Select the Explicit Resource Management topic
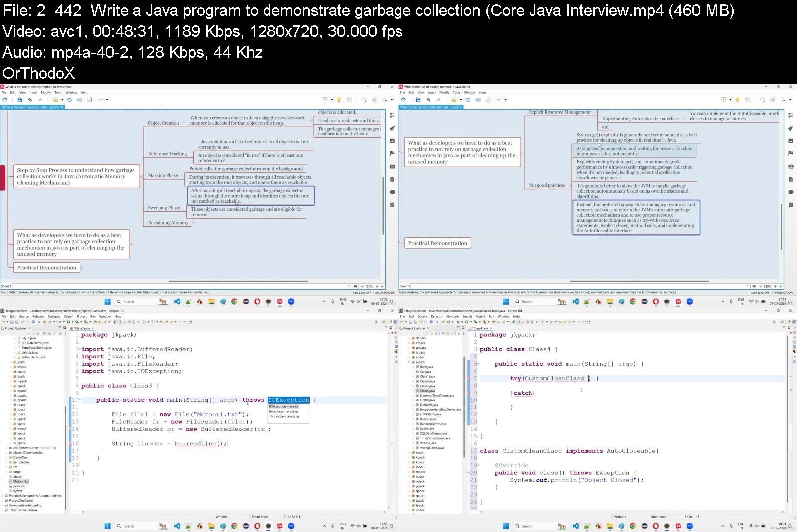Image resolution: width=797 pixels, height=532 pixels. point(560,112)
